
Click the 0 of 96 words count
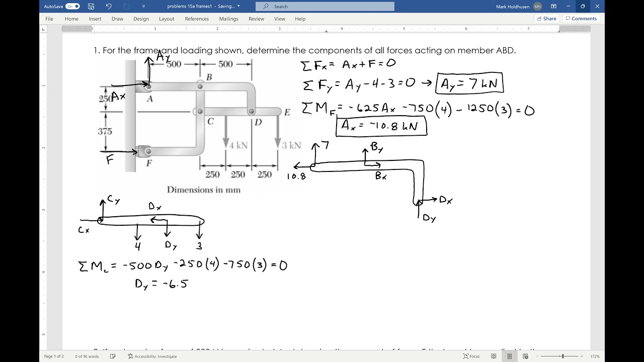(x=87, y=356)
